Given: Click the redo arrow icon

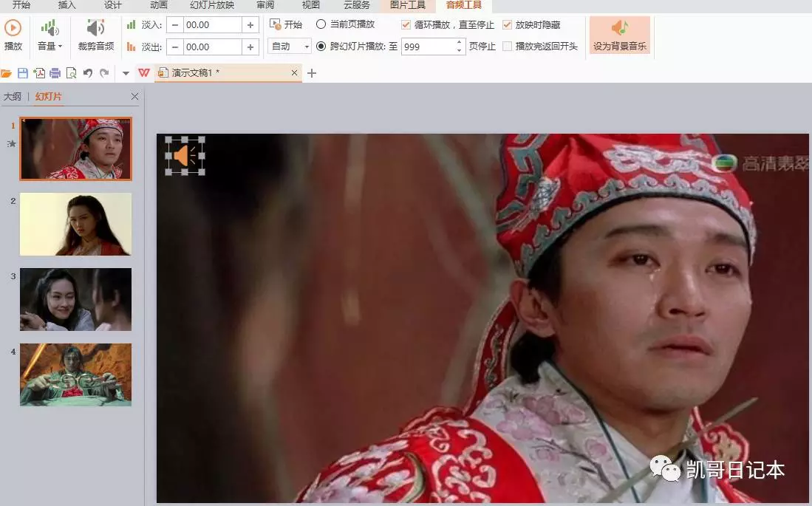Looking at the screenshot, I should 105,73.
